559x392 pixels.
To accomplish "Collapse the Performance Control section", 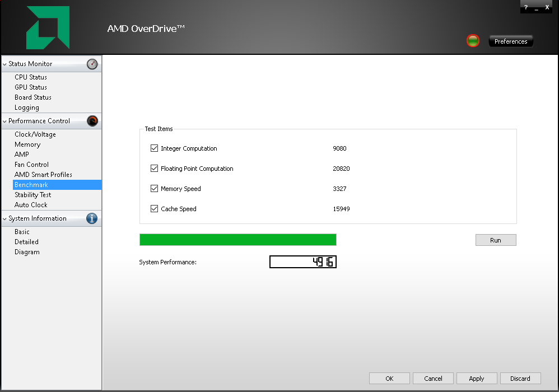I will 4,122.
